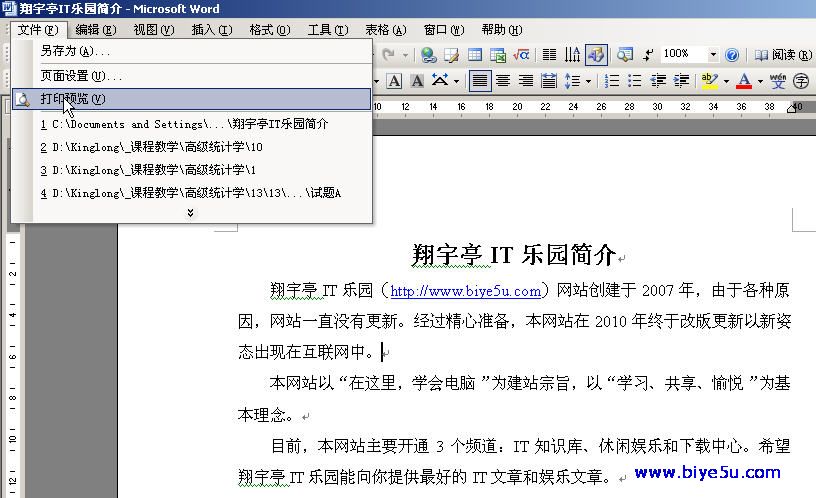Toggle the Document Map button
Viewport: 816px width, 498px height.
pyautogui.click(x=625, y=55)
